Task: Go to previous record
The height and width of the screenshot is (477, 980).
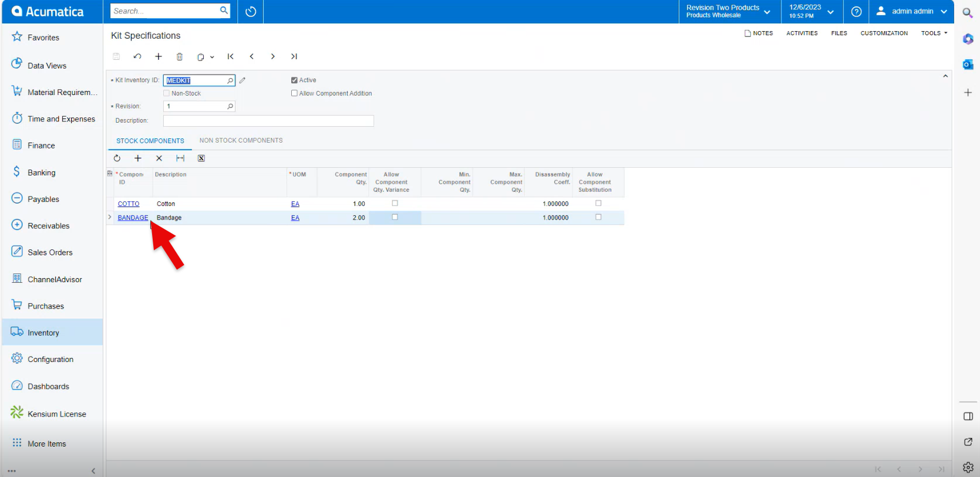Action: (252, 56)
